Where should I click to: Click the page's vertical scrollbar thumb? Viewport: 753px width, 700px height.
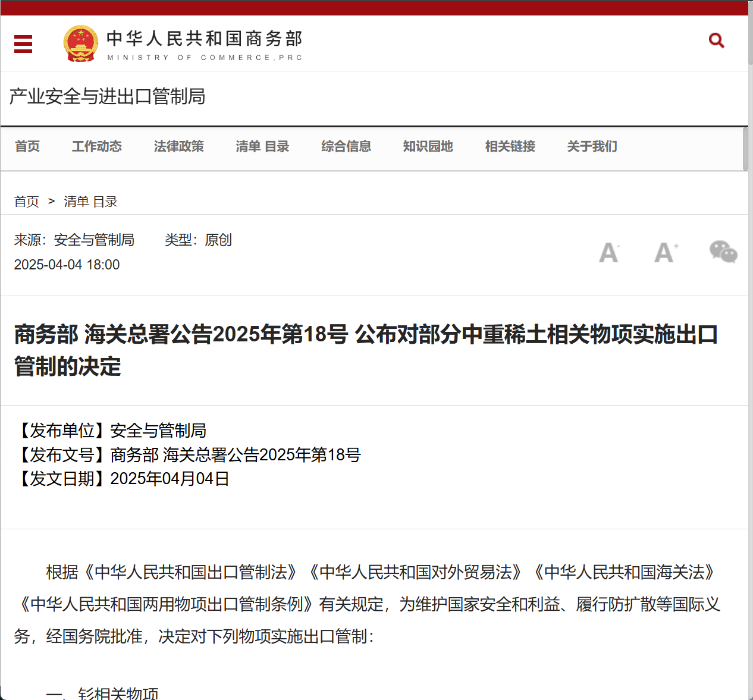pyautogui.click(x=751, y=33)
